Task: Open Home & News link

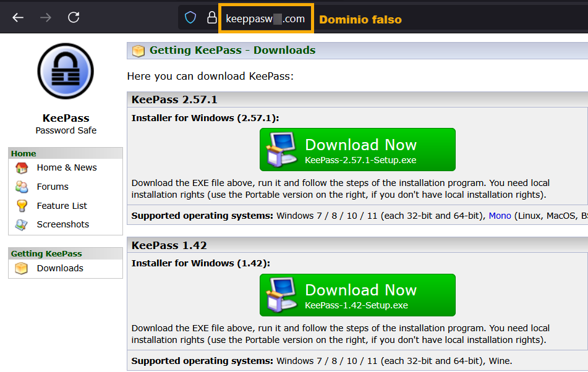Action: pos(67,167)
